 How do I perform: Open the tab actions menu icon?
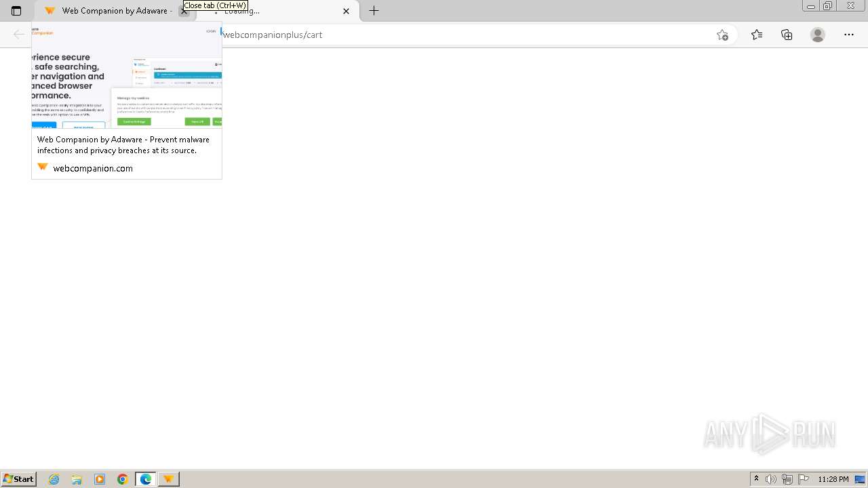point(16,11)
